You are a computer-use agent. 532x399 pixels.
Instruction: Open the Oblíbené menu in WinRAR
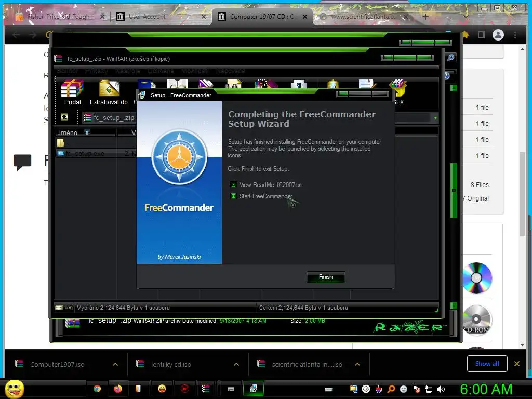click(x=161, y=71)
